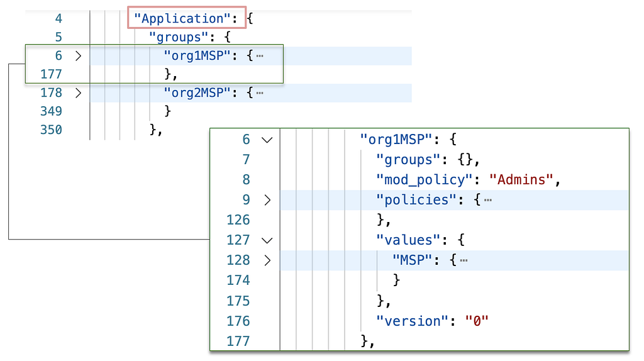Image resolution: width=644 pixels, height=361 pixels.
Task: Expand the folded org2MSP block at line 178
Action: click(x=78, y=93)
